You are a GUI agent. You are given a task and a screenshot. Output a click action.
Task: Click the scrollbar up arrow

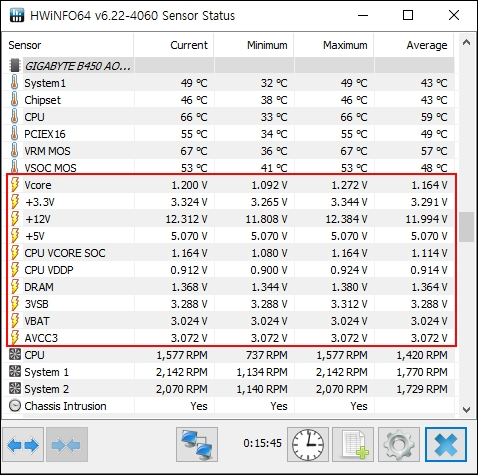[x=466, y=42]
